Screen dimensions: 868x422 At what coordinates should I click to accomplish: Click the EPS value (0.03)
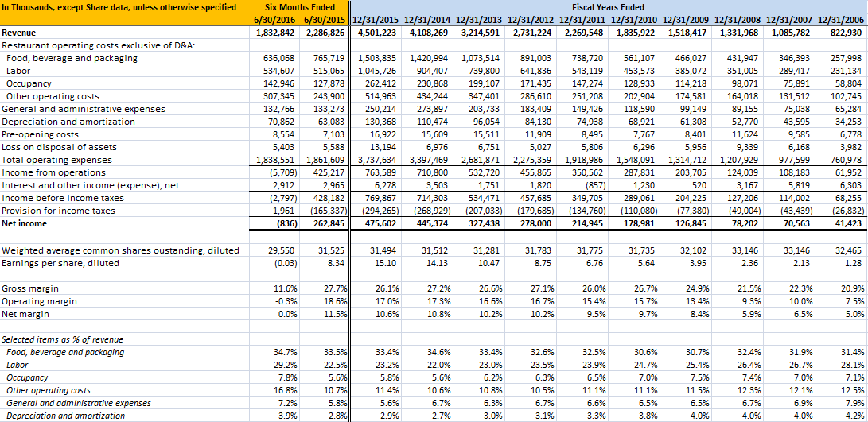click(x=286, y=263)
